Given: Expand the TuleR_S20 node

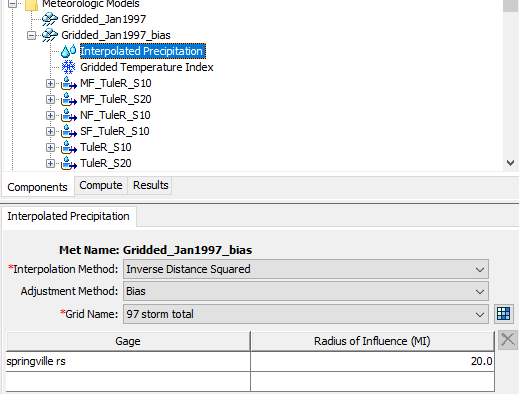Looking at the screenshot, I should (x=50, y=163).
